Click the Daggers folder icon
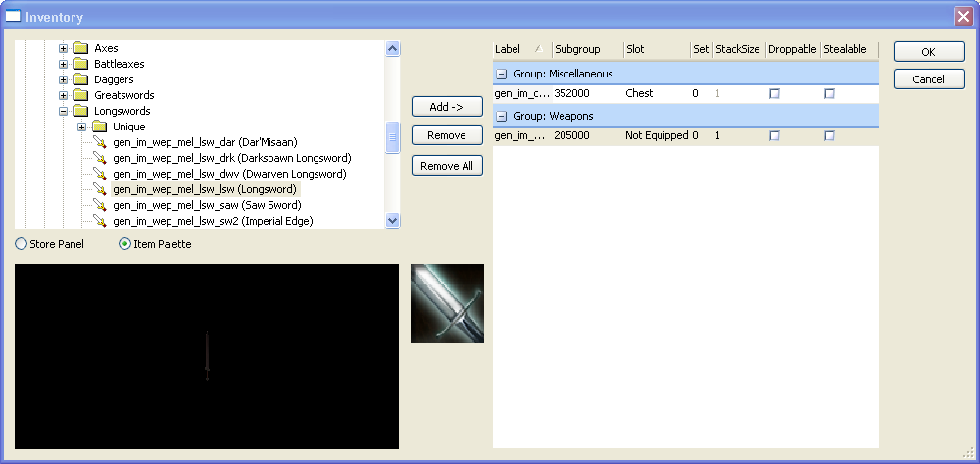 point(82,79)
